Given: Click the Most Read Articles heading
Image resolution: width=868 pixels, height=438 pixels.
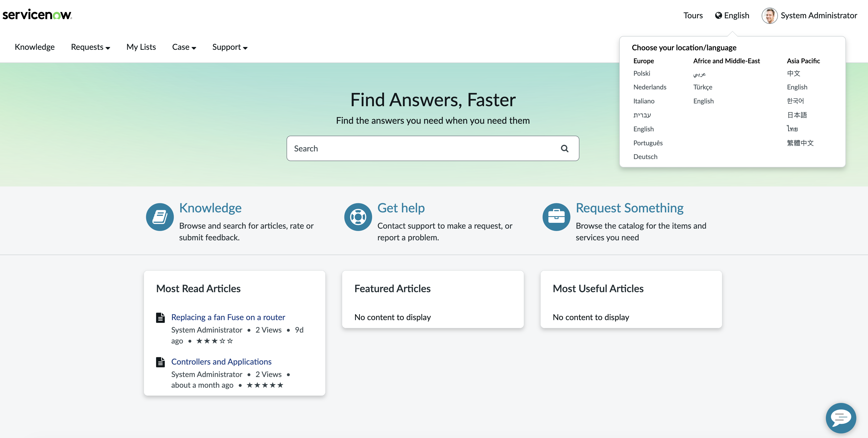Looking at the screenshot, I should click(198, 289).
